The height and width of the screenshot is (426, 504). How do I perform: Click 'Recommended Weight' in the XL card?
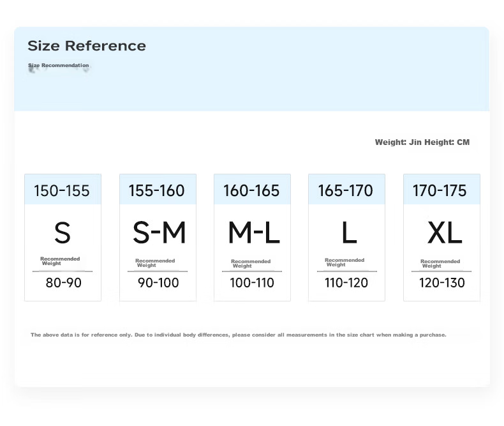pos(440,264)
